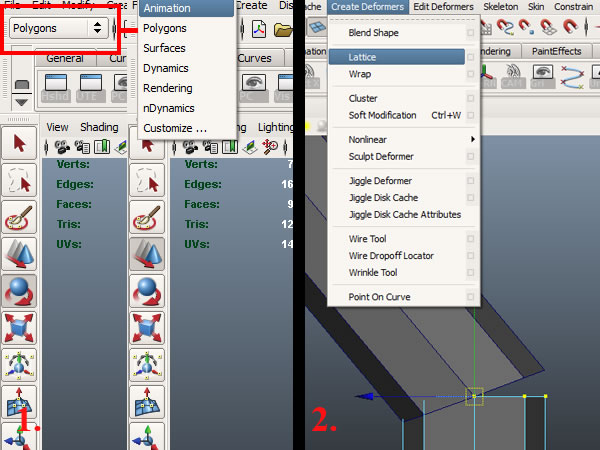Viewport: 600px width, 450px height.
Task: Click the Hsld shelf button
Action: pos(55,88)
